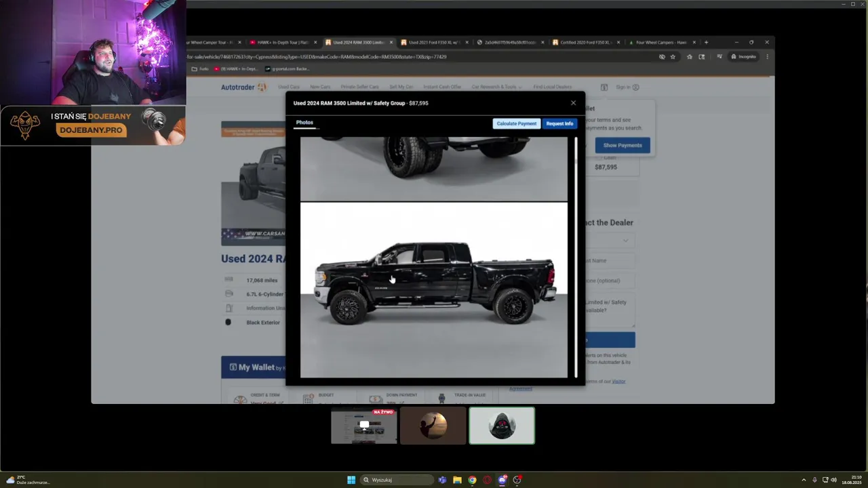
Task: Open a new browser tab with plus
Action: coord(706,42)
